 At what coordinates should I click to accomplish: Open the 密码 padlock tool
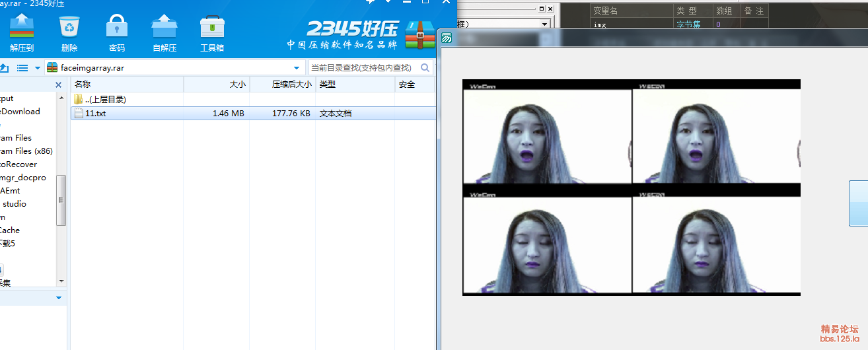coord(117,27)
